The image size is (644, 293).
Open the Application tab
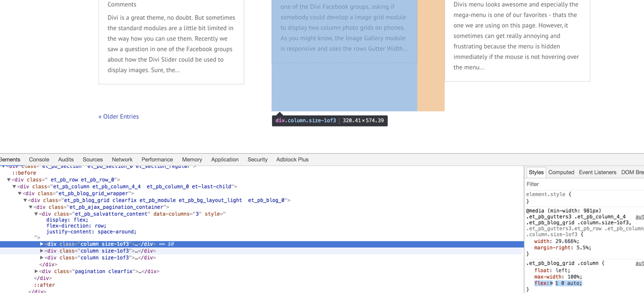(224, 160)
